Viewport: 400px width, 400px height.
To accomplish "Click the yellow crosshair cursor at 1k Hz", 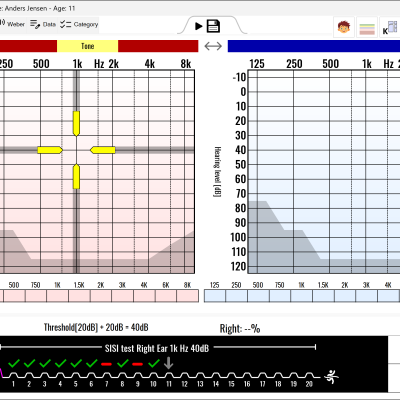I will point(76,150).
